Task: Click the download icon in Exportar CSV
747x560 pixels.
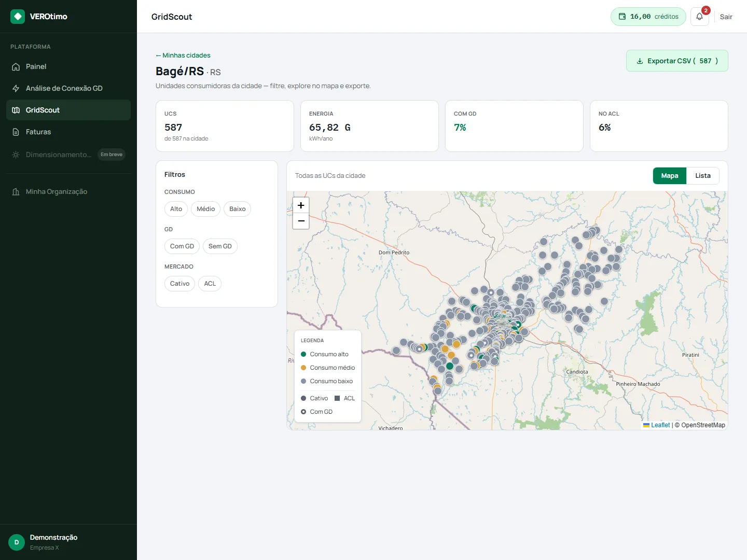Action: tap(640, 61)
